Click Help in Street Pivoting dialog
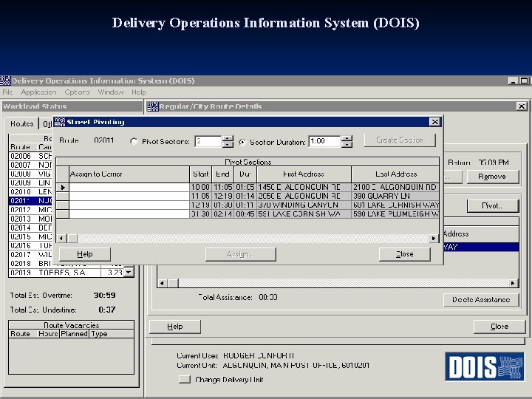532x399 pixels. pos(85,254)
